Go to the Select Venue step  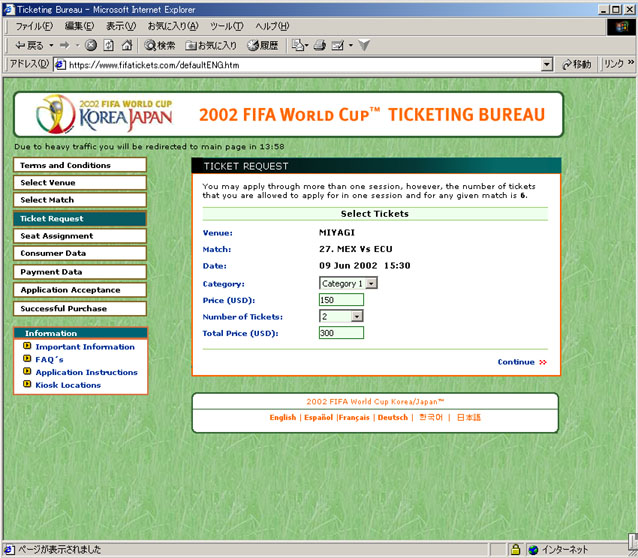pos(80,182)
